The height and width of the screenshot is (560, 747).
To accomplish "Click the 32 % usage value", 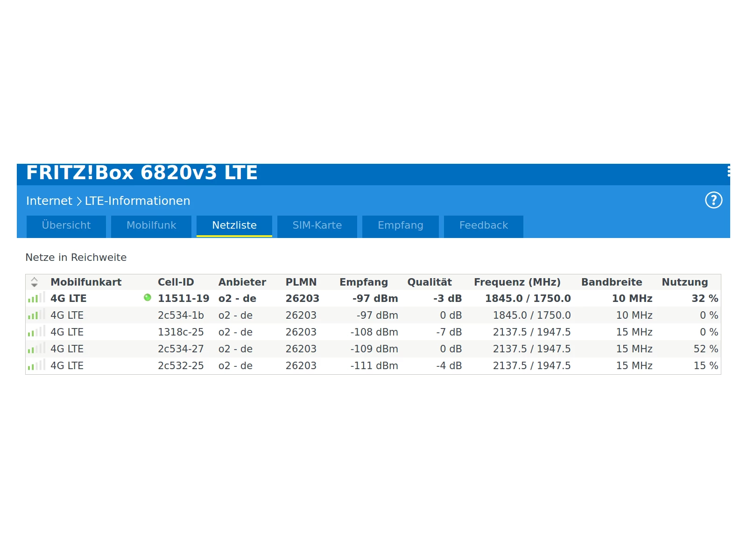I will click(705, 298).
